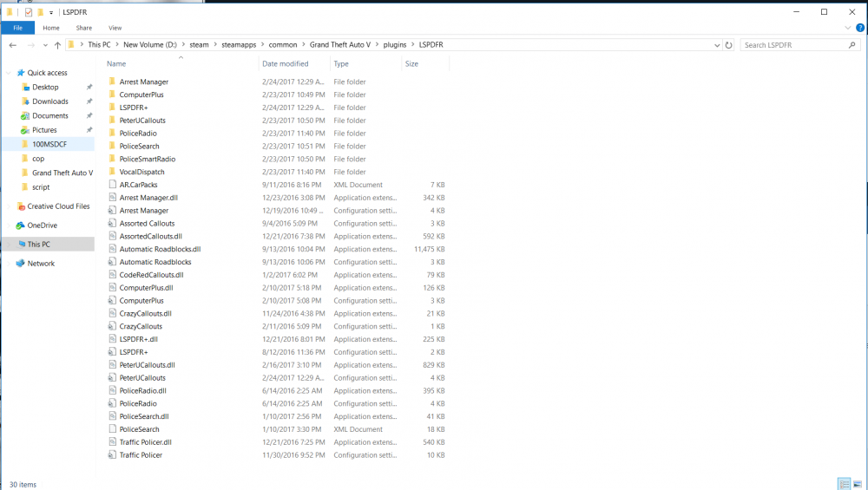The height and width of the screenshot is (490, 868).
Task: Expand the Creative Cloud Files node
Action: point(9,206)
